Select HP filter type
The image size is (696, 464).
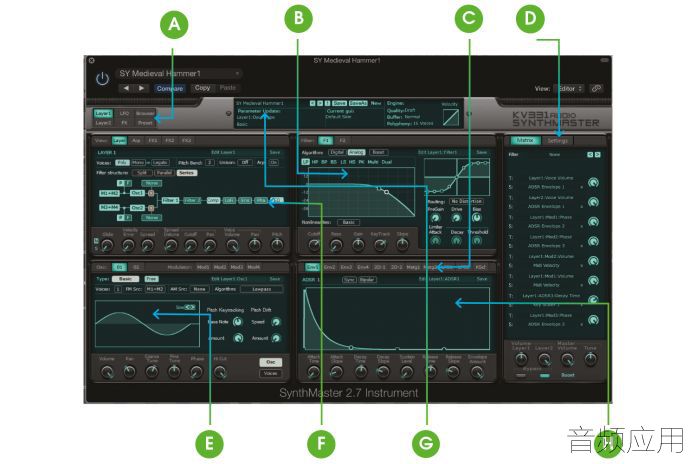click(315, 162)
